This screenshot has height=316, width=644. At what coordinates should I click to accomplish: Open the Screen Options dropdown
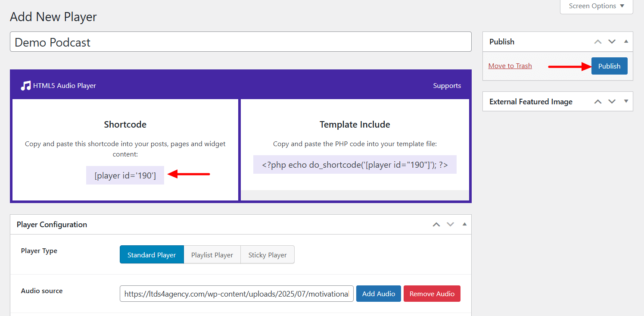click(596, 6)
